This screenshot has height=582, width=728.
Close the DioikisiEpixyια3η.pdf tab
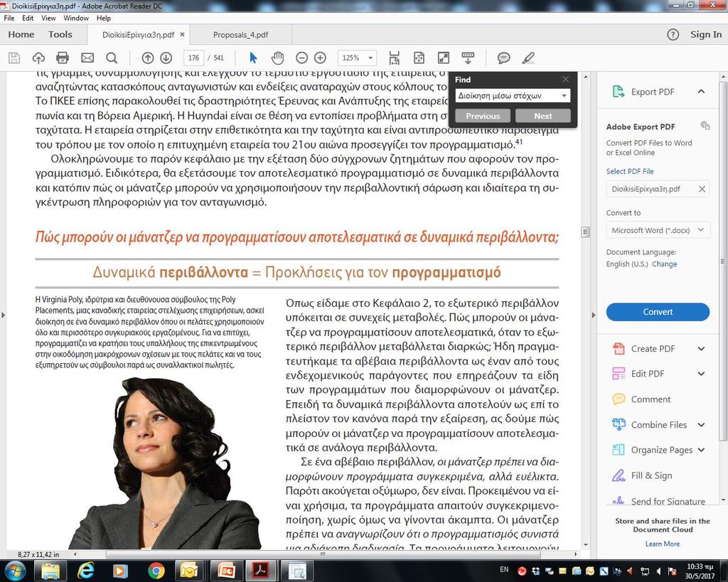(182, 34)
